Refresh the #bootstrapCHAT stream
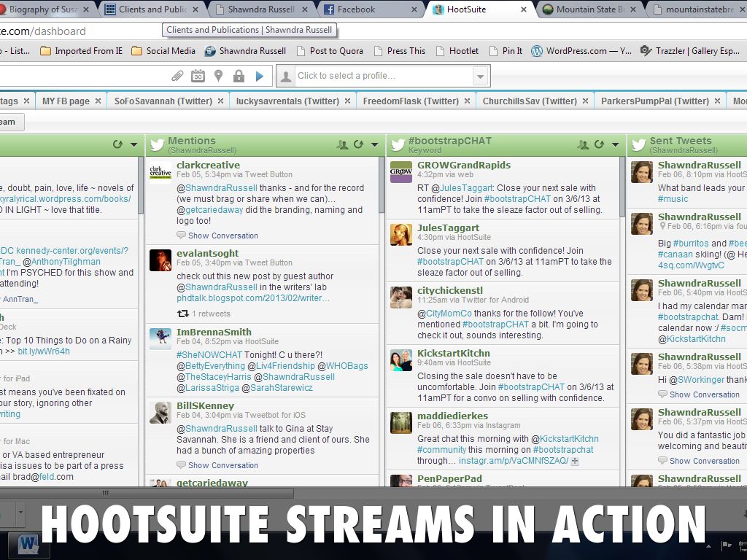The width and height of the screenshot is (747, 560). 599,144
